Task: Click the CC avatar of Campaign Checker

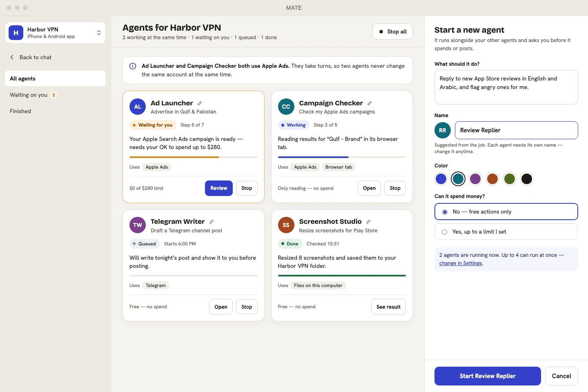Action: (286, 107)
